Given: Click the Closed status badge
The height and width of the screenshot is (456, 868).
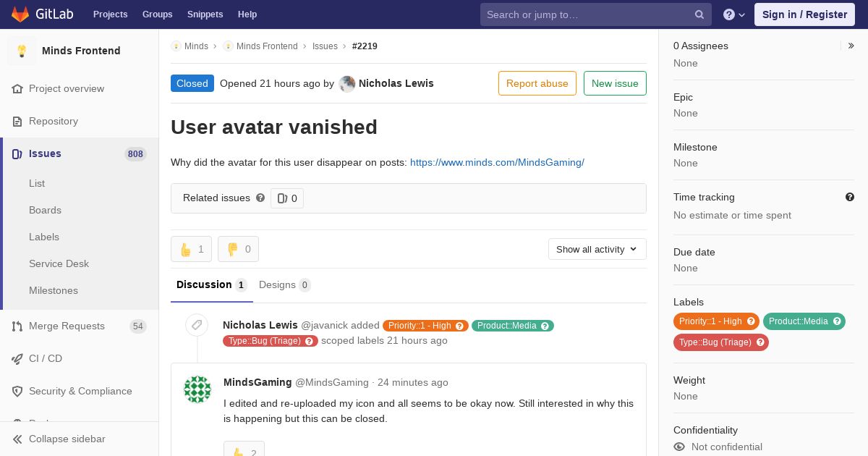Looking at the screenshot, I should (x=192, y=83).
